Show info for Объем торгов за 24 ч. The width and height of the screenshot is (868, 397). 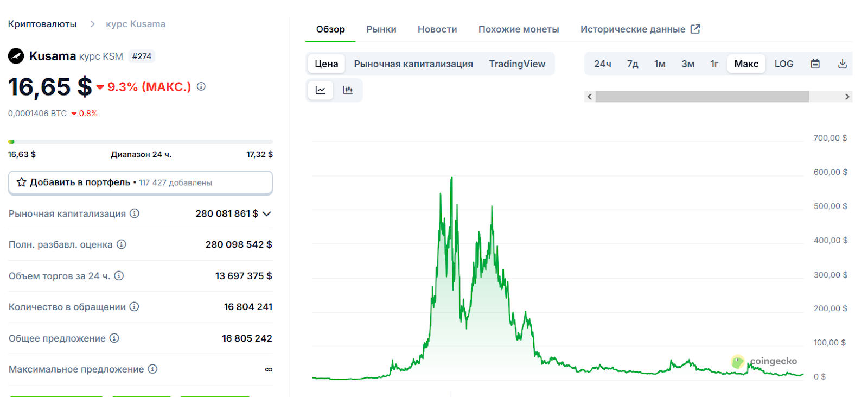tap(119, 276)
